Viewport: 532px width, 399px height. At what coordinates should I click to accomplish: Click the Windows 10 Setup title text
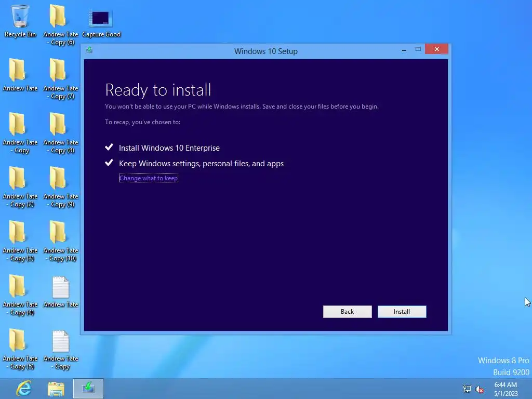[x=266, y=51]
